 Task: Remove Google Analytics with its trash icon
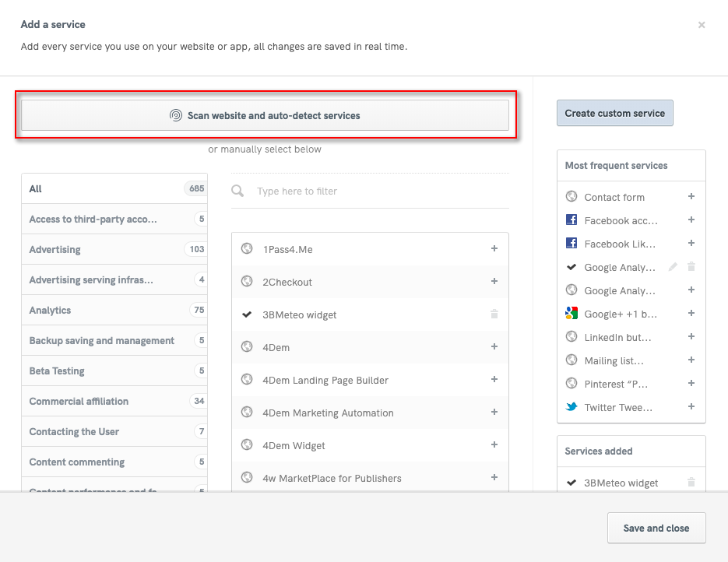(x=691, y=267)
